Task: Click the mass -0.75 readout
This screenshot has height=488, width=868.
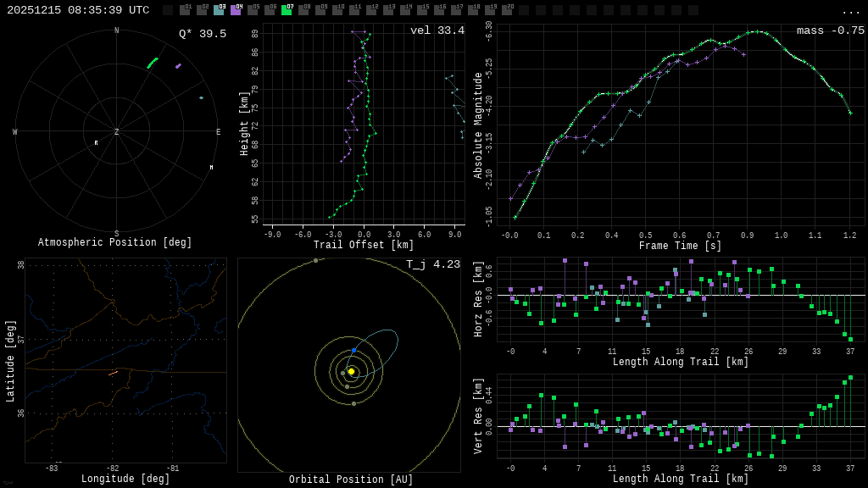Action: (831, 30)
